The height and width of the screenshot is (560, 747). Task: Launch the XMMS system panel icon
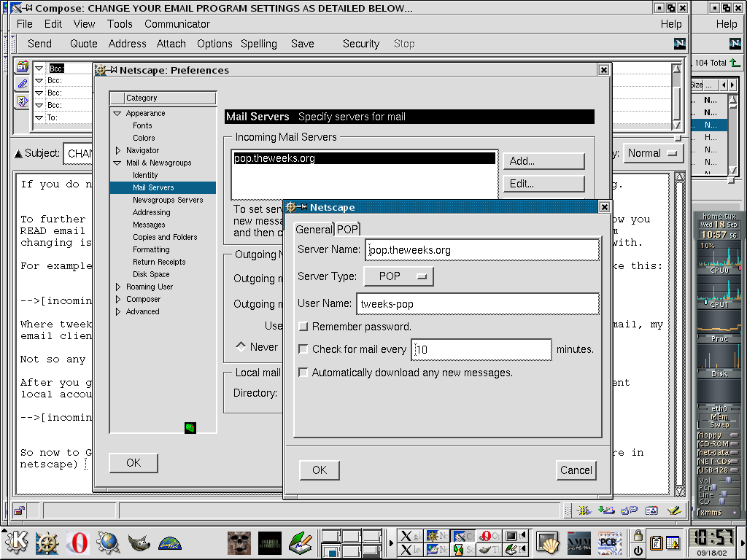click(x=578, y=543)
